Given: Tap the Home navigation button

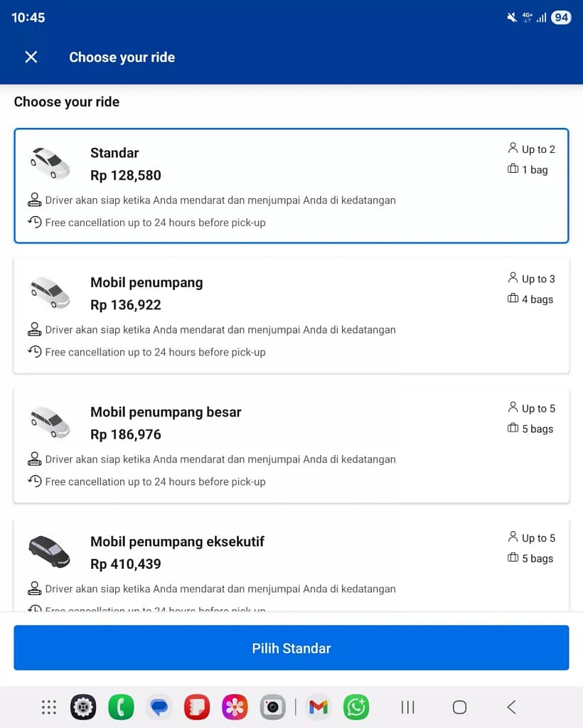Looking at the screenshot, I should click(x=459, y=707).
